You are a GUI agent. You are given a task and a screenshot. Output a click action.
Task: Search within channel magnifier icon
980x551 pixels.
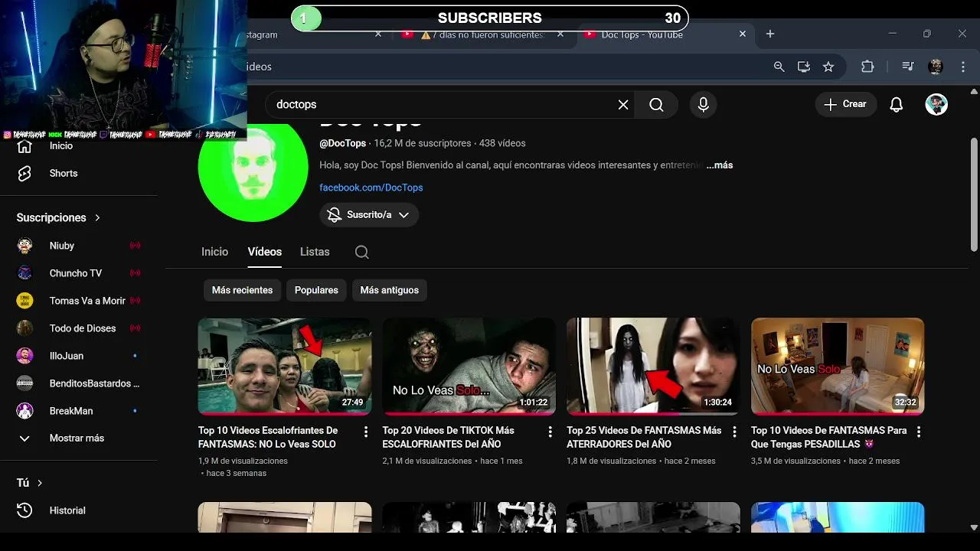(362, 253)
